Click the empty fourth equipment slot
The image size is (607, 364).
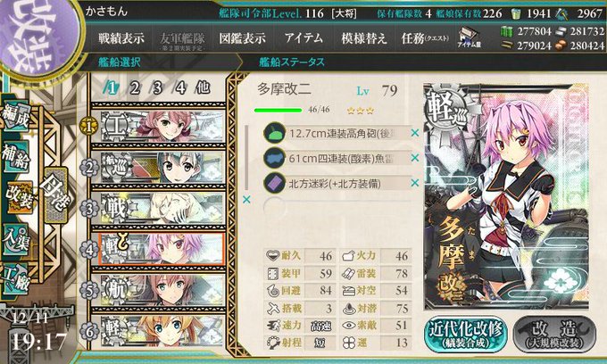coord(337,208)
